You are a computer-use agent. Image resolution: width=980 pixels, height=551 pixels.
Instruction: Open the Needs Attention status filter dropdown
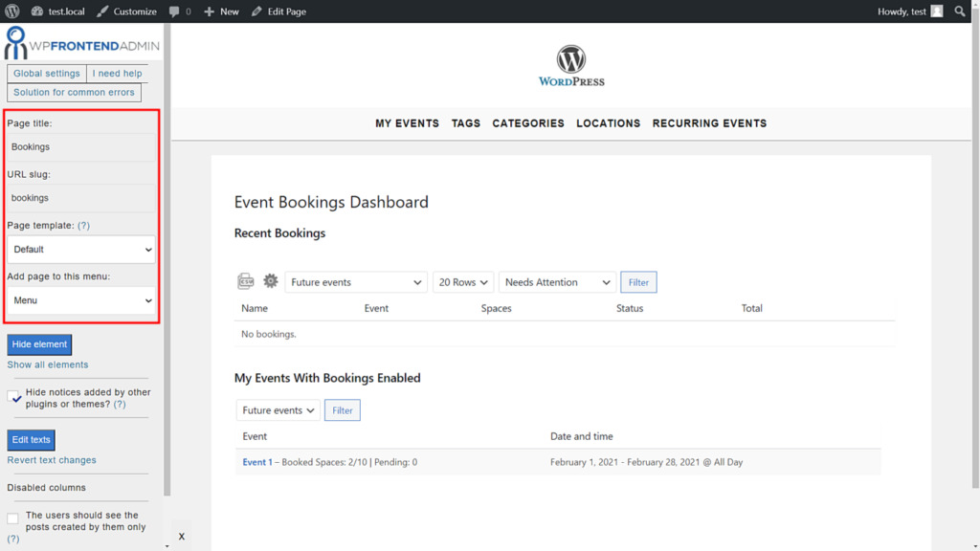tap(558, 281)
